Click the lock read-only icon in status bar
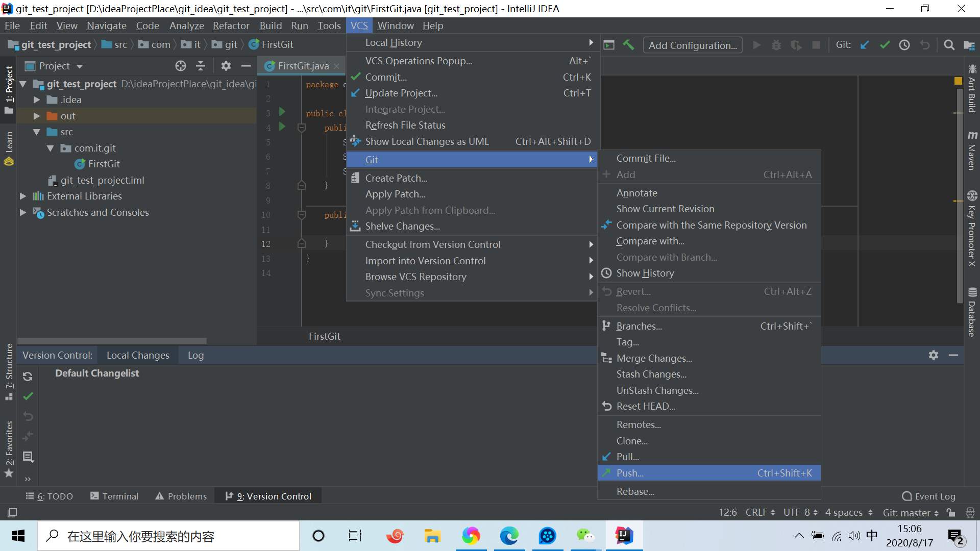The image size is (980, 551). (x=951, y=512)
